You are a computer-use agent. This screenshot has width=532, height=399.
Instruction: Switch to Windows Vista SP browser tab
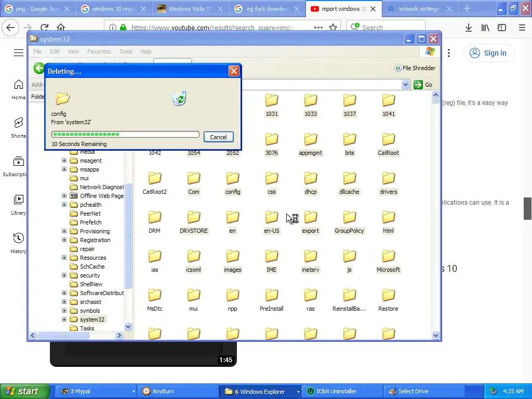click(190, 9)
